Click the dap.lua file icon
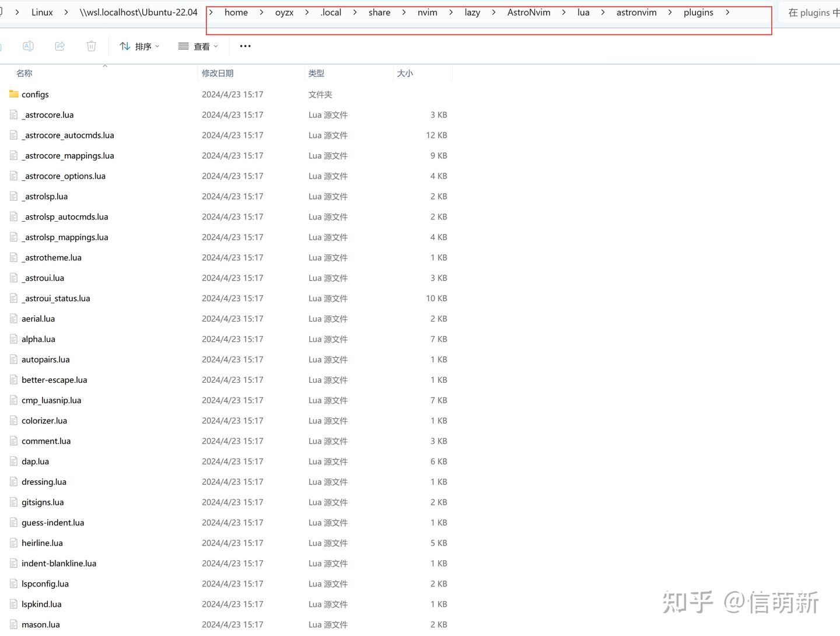The width and height of the screenshot is (840, 636). [12, 461]
